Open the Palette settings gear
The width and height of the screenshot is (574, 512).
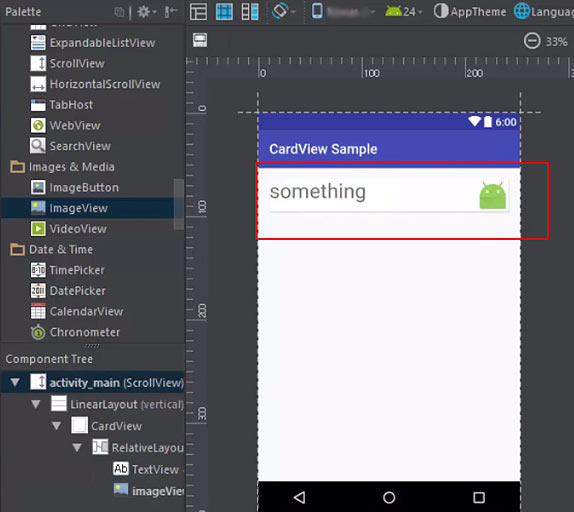(x=146, y=12)
